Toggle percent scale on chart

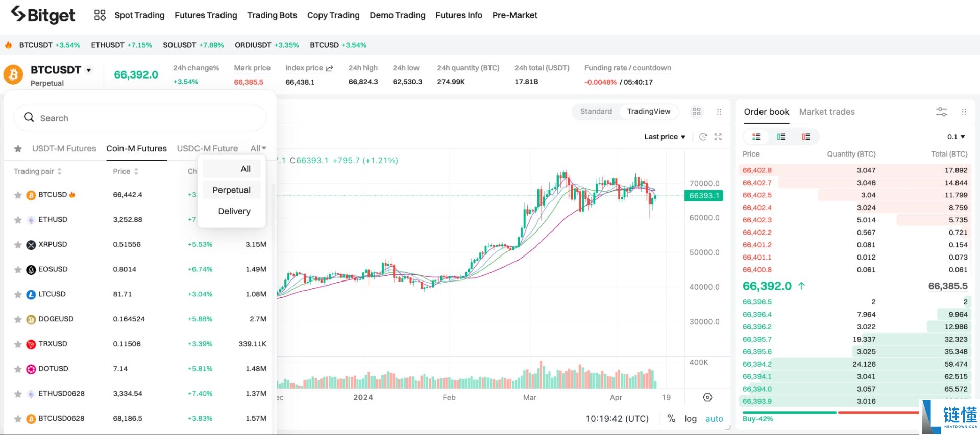pyautogui.click(x=671, y=418)
